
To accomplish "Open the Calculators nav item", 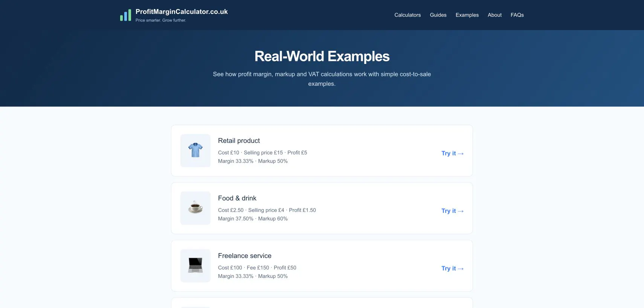I will pyautogui.click(x=407, y=15).
